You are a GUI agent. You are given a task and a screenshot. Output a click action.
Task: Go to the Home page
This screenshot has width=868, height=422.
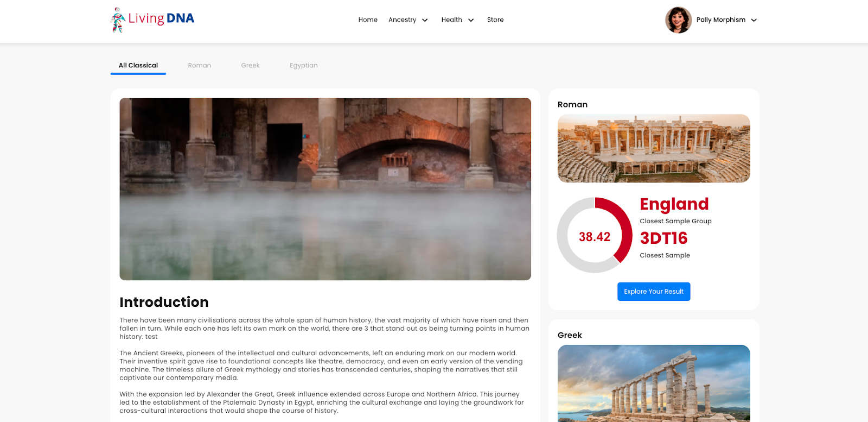[368, 20]
